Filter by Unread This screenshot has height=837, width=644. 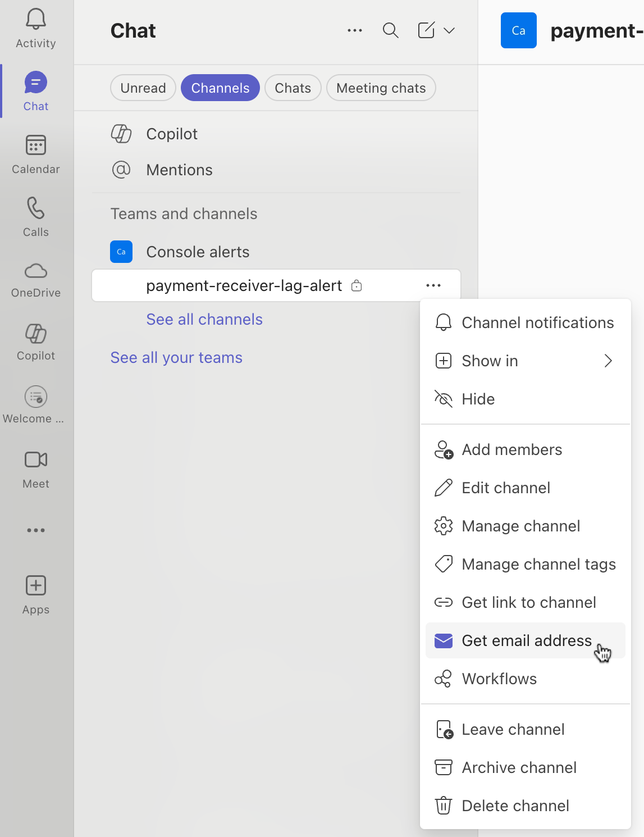[x=143, y=88]
